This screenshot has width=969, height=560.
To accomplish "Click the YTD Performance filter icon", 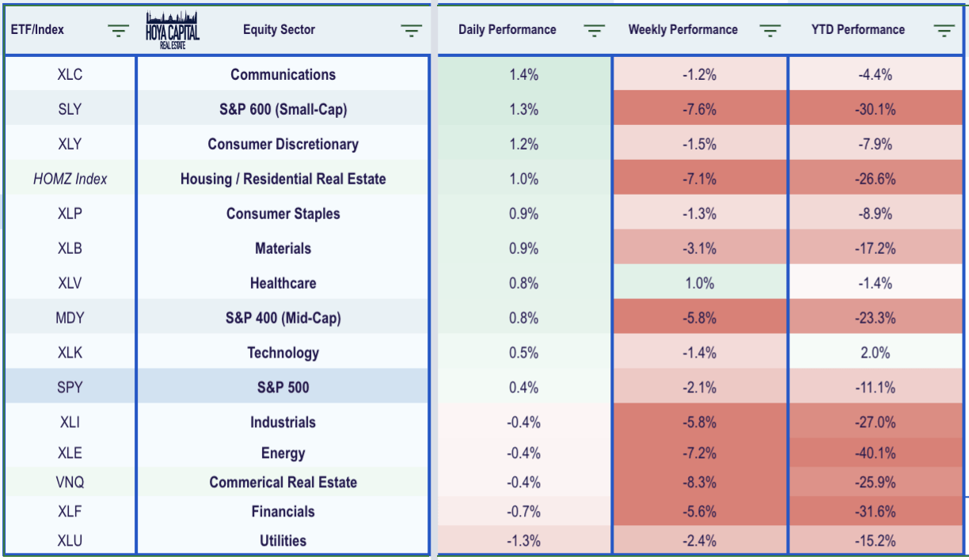I will tap(944, 31).
